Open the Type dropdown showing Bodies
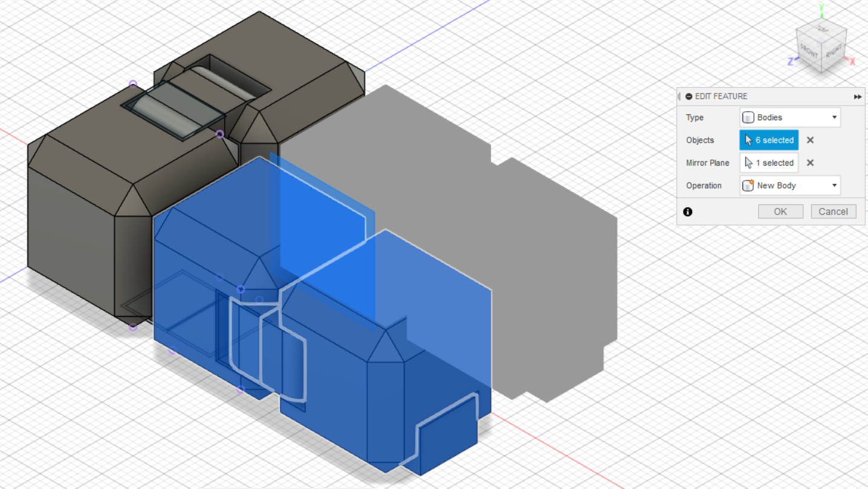The height and width of the screenshot is (489, 868). coord(789,117)
